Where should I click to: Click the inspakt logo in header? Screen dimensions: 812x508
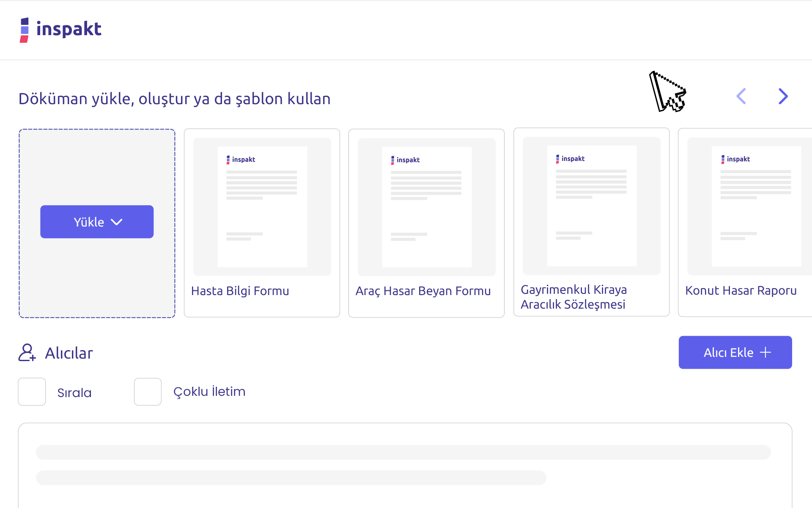click(x=60, y=30)
